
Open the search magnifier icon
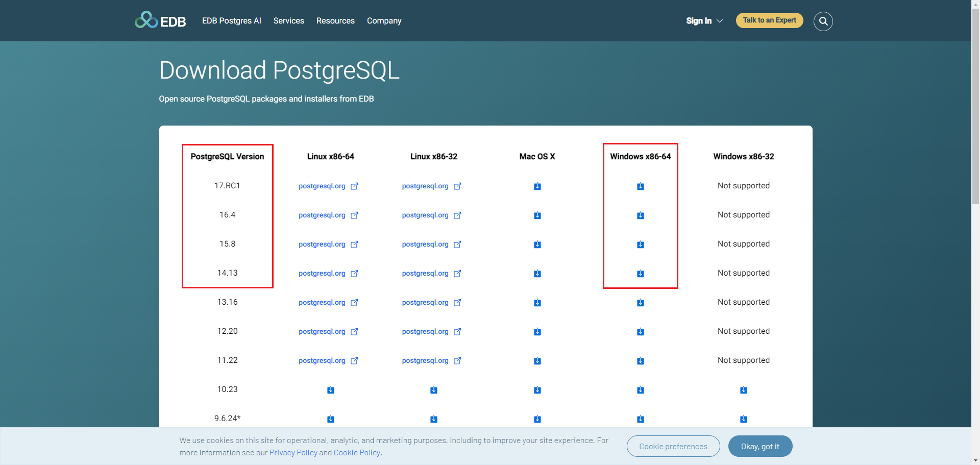823,21
